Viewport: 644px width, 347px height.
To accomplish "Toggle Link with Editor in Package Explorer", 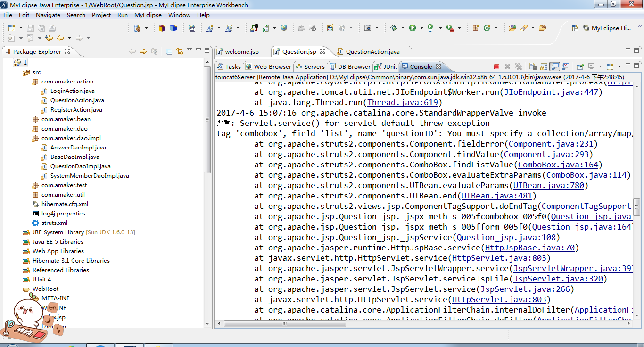I will 180,51.
